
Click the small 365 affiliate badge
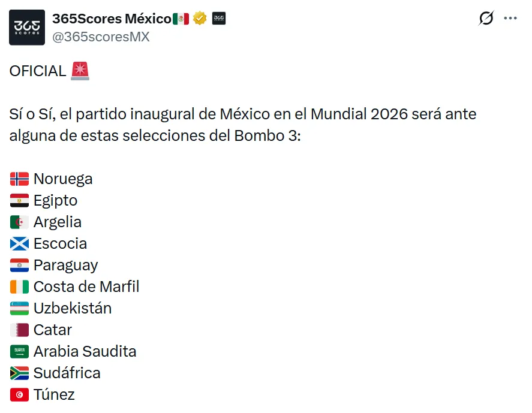219,19
